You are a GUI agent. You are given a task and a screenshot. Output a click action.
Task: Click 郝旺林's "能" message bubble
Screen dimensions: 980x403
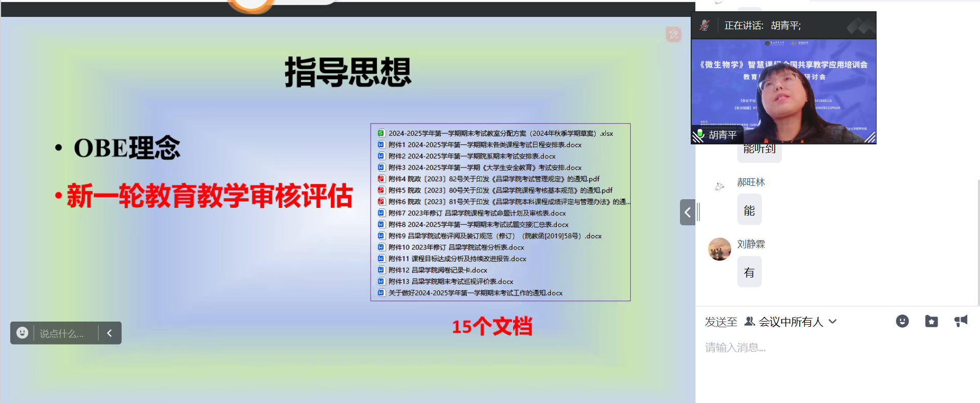(749, 210)
